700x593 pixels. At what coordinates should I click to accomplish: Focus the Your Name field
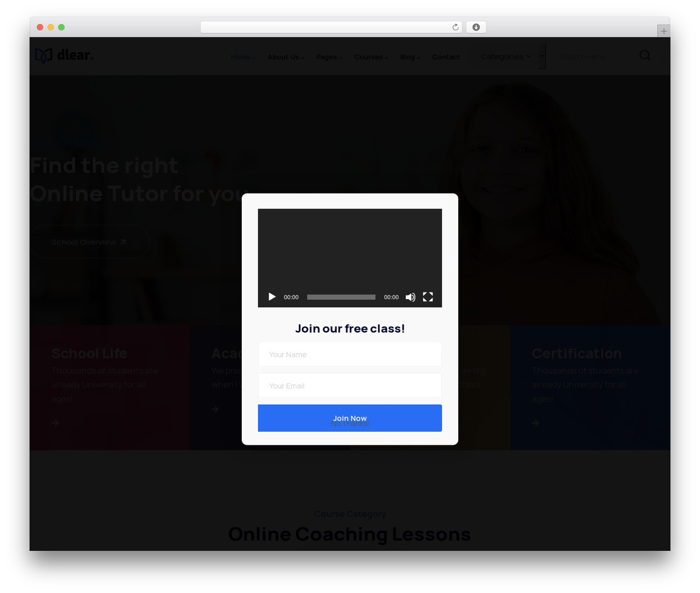350,354
